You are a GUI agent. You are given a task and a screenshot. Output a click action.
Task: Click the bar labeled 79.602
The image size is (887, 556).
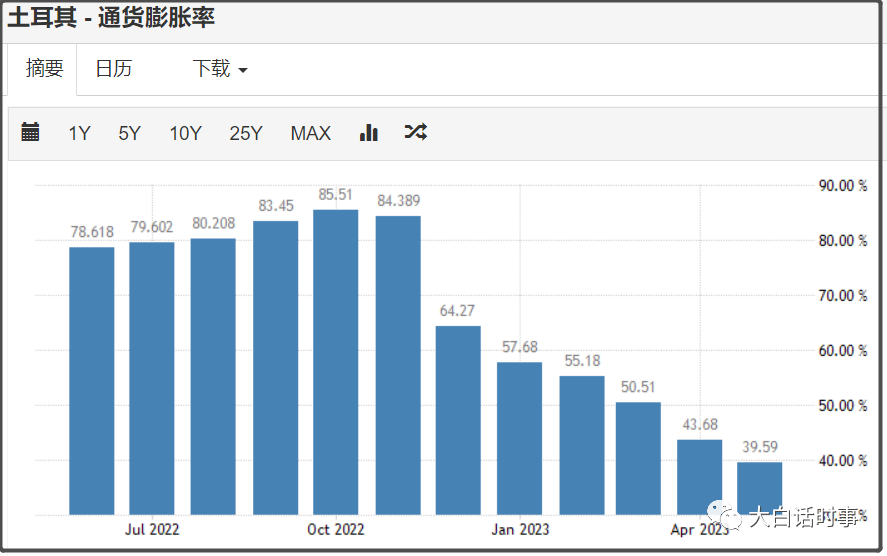pos(152,378)
